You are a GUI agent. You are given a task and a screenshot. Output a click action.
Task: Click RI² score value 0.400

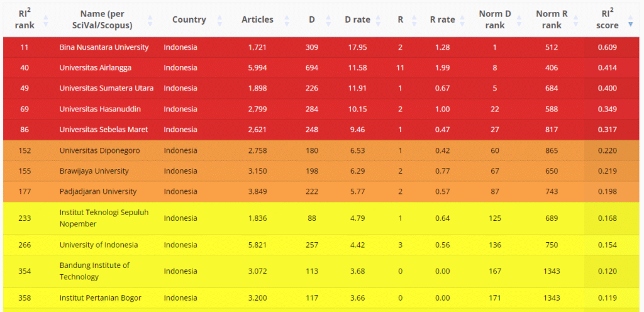tap(607, 88)
